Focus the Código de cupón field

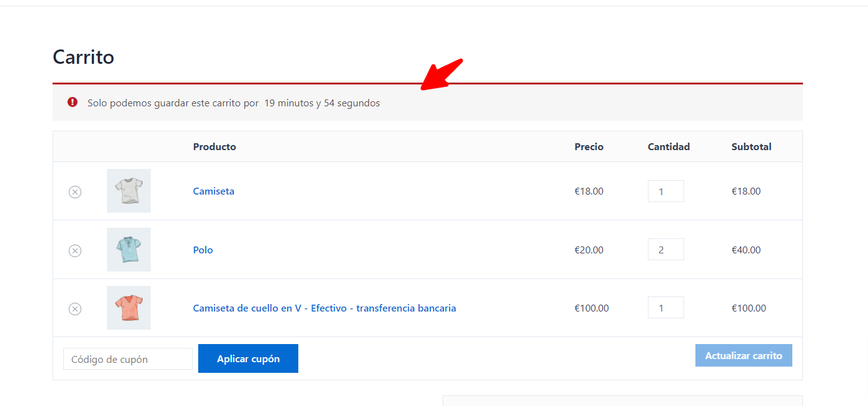coord(128,359)
